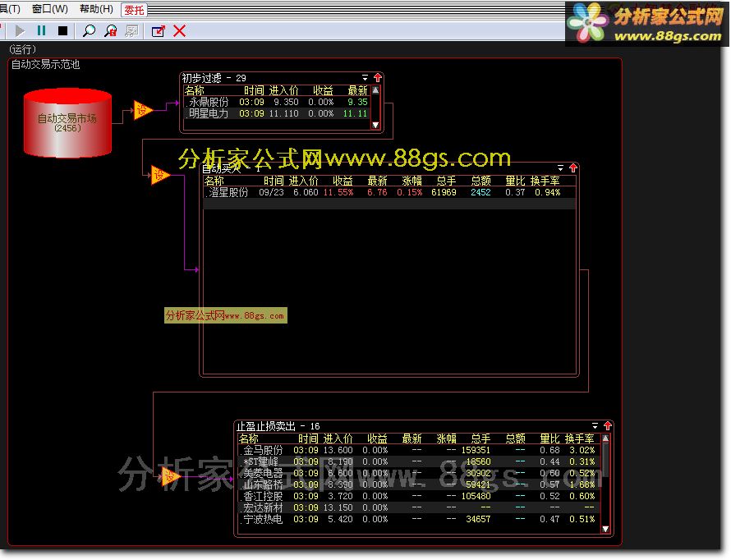Select the 自动交易市场 red cylinder node

pyautogui.click(x=67, y=123)
